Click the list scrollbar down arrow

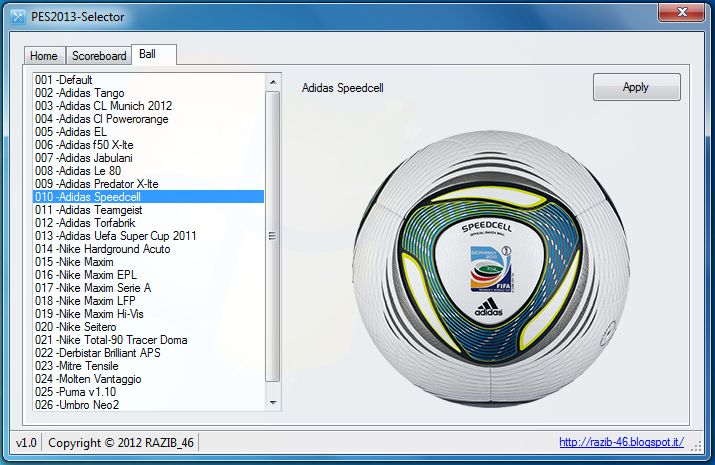point(273,403)
